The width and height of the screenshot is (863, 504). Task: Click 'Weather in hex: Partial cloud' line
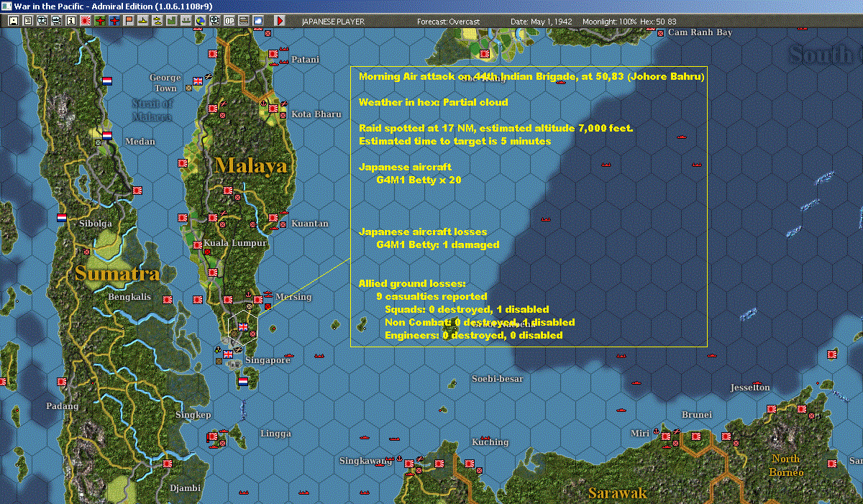433,102
